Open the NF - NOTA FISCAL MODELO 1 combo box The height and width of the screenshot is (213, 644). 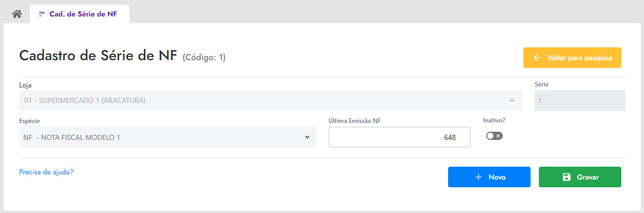[168, 137]
